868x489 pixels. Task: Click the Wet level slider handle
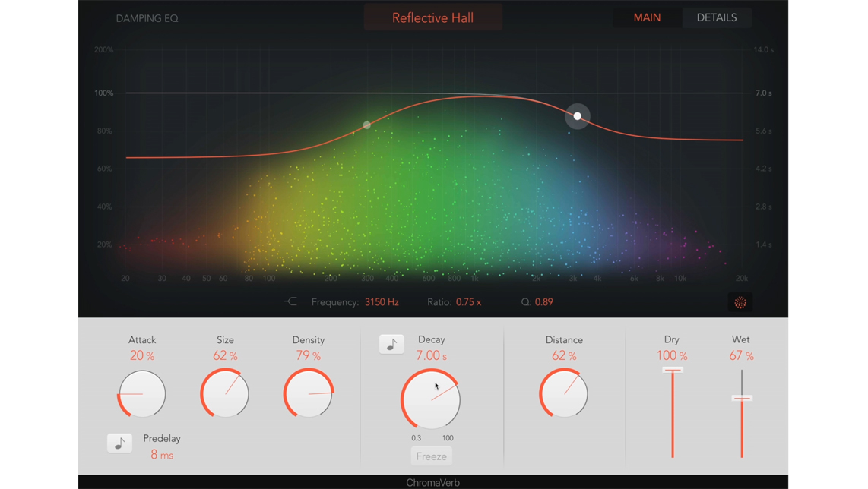[742, 398]
